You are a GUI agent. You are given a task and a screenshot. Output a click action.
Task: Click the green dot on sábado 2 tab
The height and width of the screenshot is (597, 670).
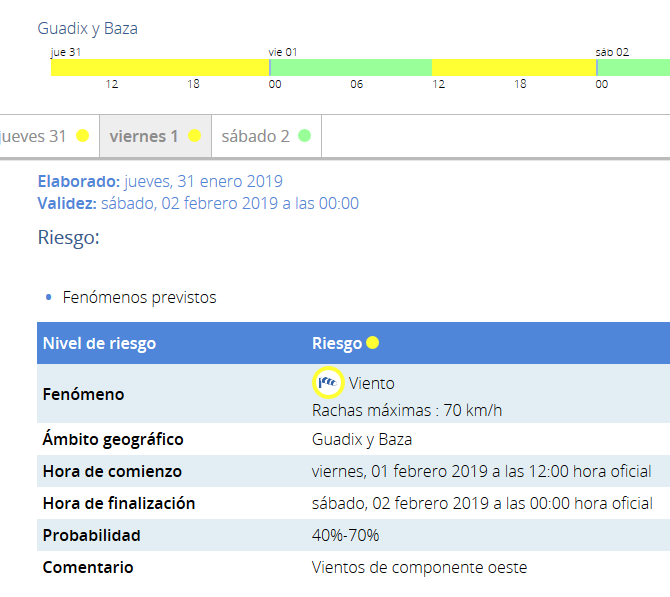pyautogui.click(x=304, y=136)
